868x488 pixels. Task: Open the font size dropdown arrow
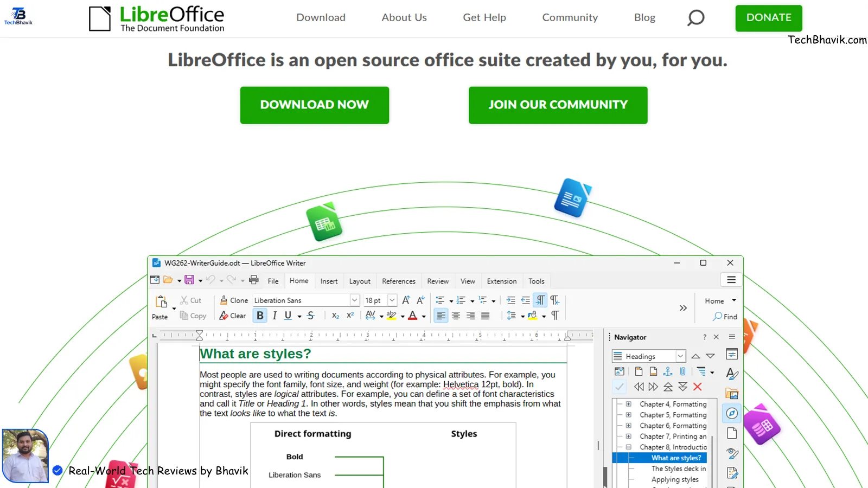[392, 300]
